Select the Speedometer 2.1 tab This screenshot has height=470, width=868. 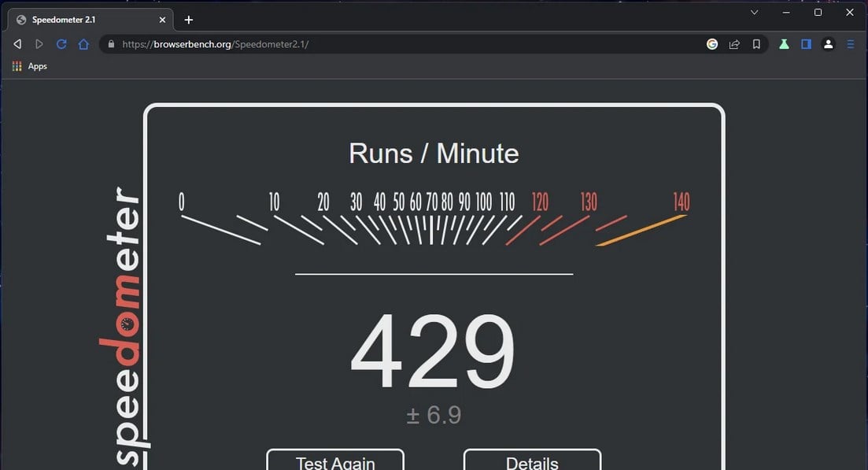[x=90, y=20]
